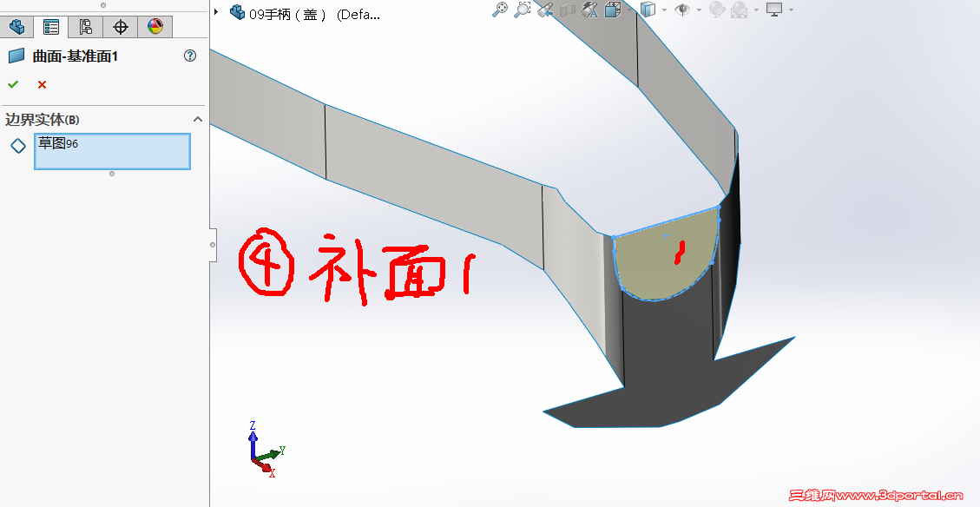The height and width of the screenshot is (507, 980).
Task: Collapse the 边界实体(B) section
Action: coord(198,119)
